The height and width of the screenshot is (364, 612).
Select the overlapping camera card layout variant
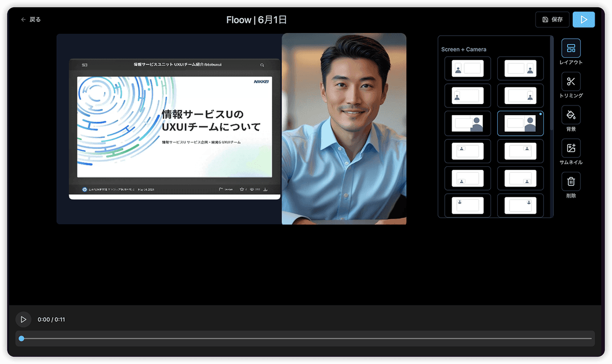pos(467,95)
